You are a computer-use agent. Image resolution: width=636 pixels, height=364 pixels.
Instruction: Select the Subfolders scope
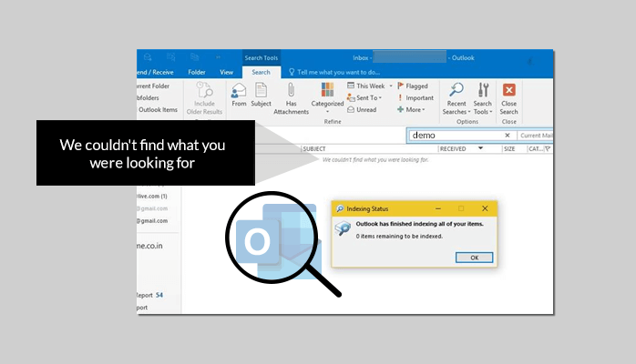pos(149,97)
